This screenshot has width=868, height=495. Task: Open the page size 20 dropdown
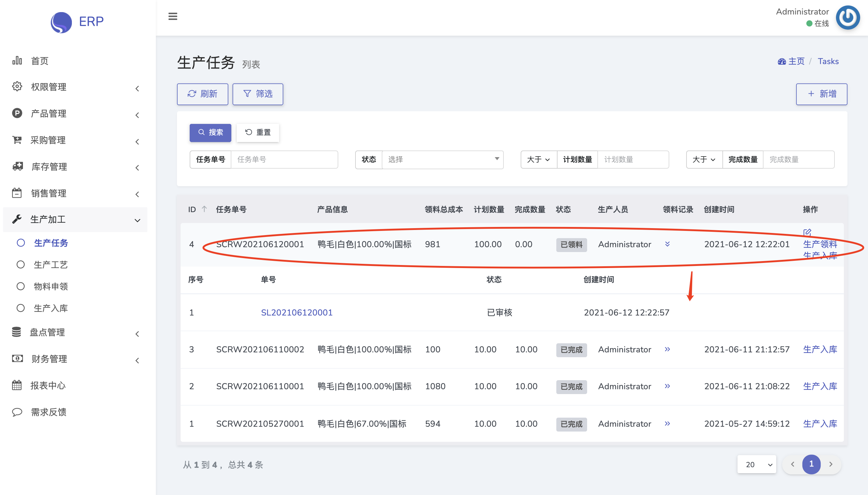coord(757,464)
